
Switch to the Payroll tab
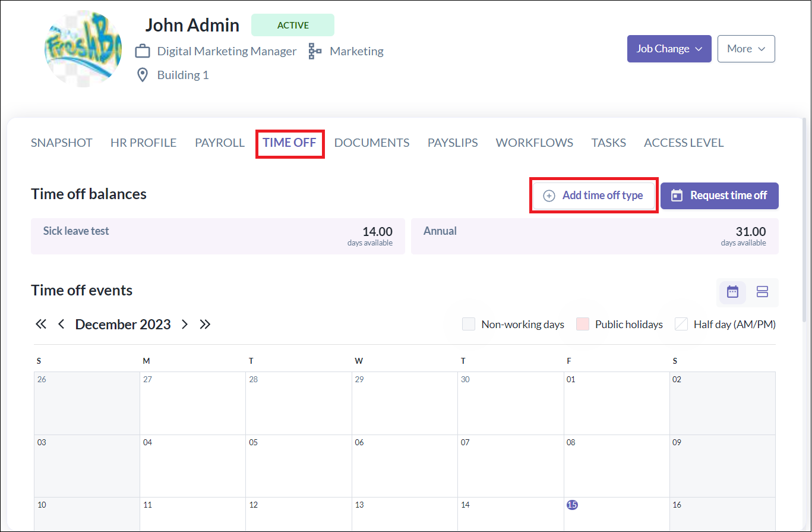[x=220, y=143]
